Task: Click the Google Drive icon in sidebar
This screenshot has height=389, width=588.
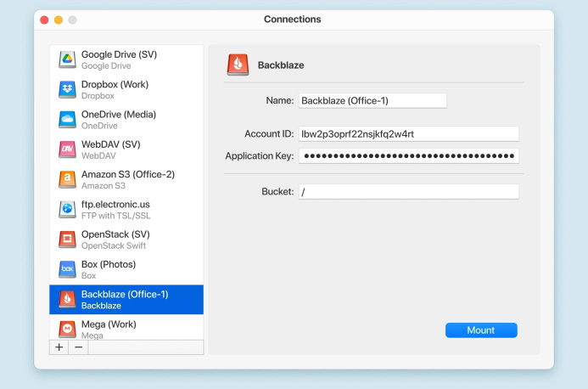Action: click(67, 59)
